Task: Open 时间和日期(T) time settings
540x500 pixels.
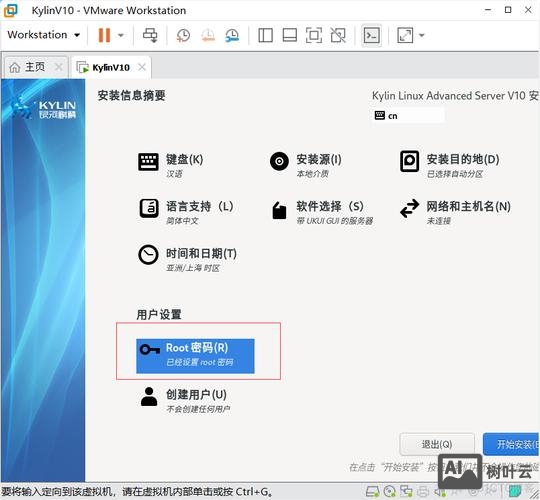Action: click(187, 260)
